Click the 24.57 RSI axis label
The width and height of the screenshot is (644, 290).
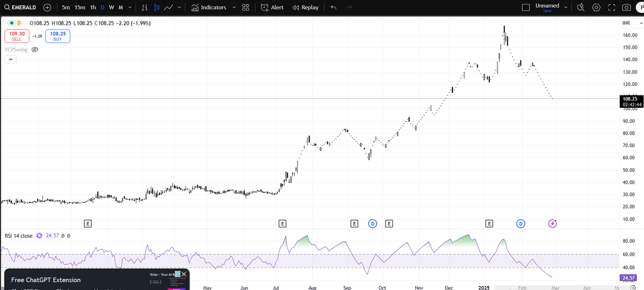pyautogui.click(x=629, y=277)
